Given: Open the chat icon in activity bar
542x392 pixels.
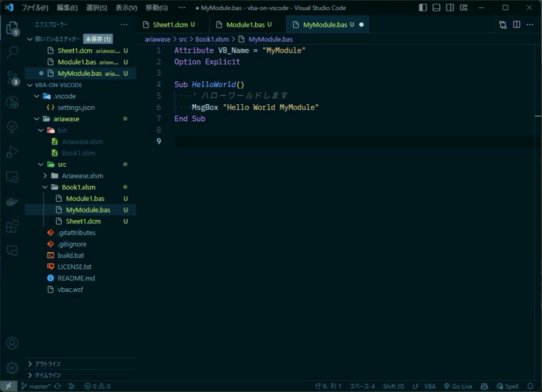Looking at the screenshot, I should click(x=12, y=251).
